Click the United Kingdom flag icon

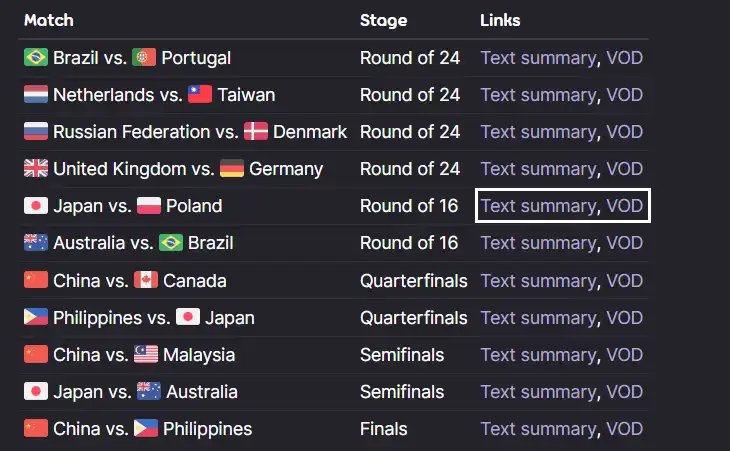coord(36,168)
